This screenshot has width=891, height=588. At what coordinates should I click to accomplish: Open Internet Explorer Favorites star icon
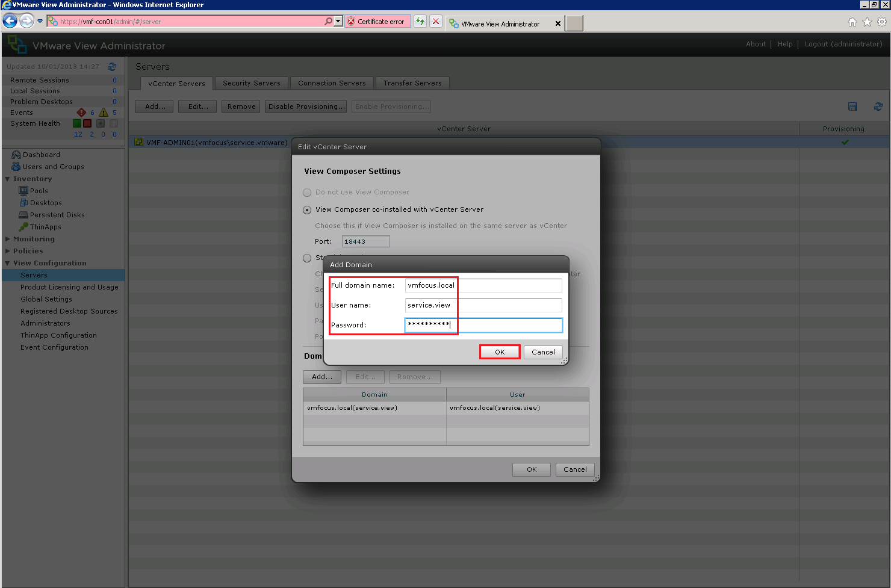pyautogui.click(x=867, y=22)
